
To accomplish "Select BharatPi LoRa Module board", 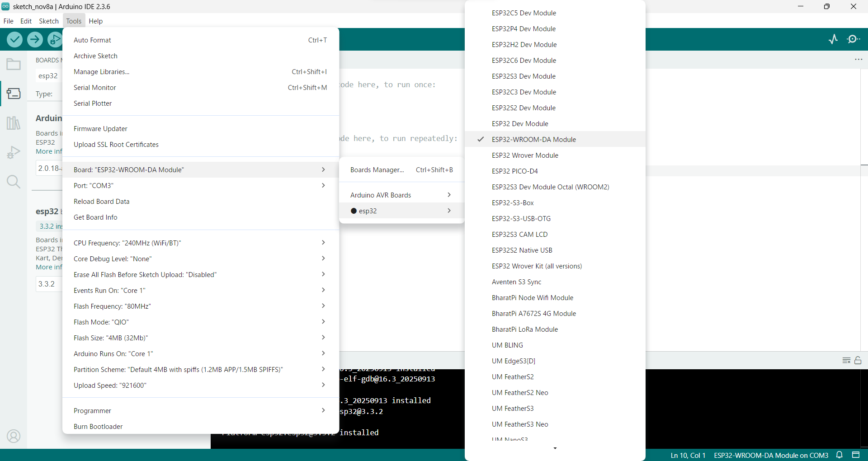I will pyautogui.click(x=555, y=329).
